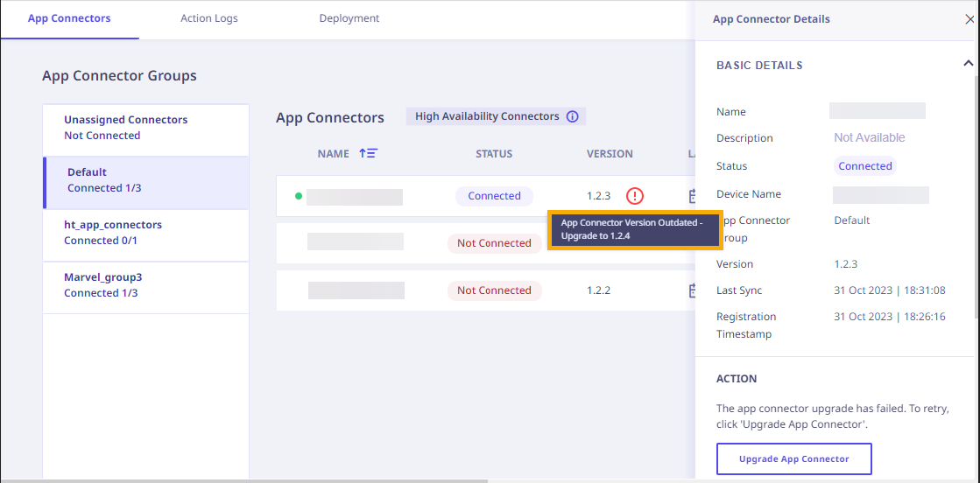The height and width of the screenshot is (483, 980).
Task: Click the horizontal scrollbar at the bottom
Action: point(244,480)
